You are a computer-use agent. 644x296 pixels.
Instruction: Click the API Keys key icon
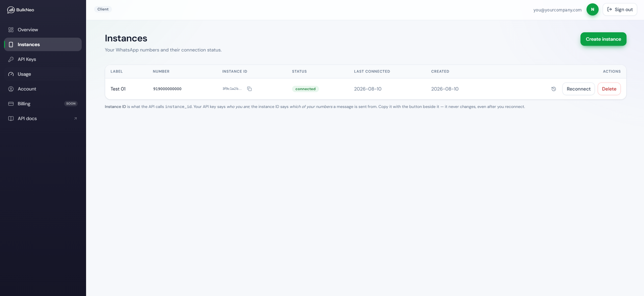[11, 59]
